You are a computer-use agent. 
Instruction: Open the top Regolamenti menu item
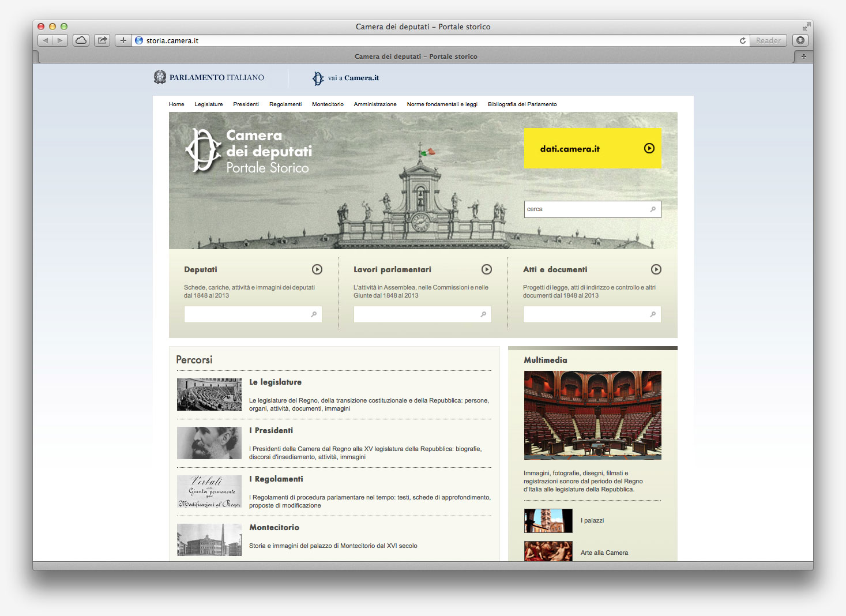pyautogui.click(x=285, y=104)
